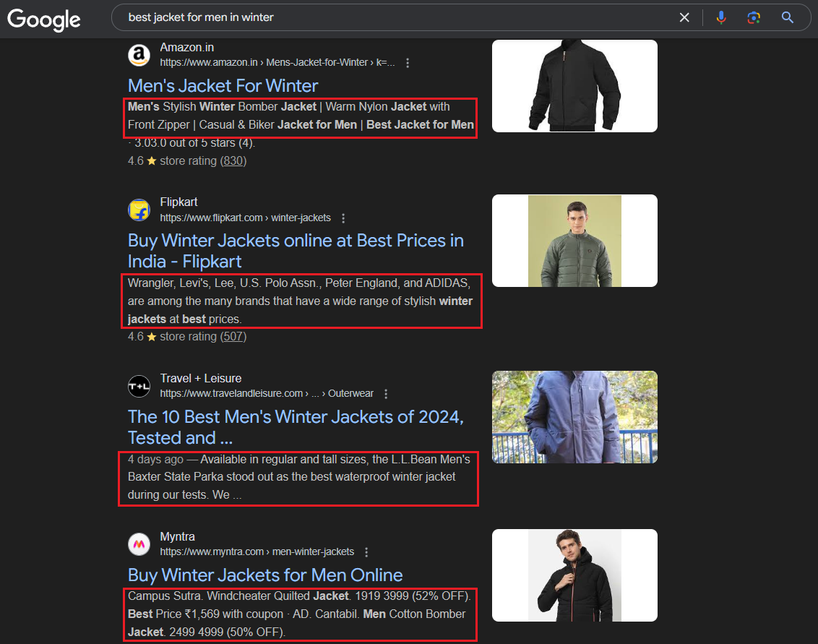The image size is (818, 644).
Task: Click the "Travel + Leisure" site name
Action: 200,378
